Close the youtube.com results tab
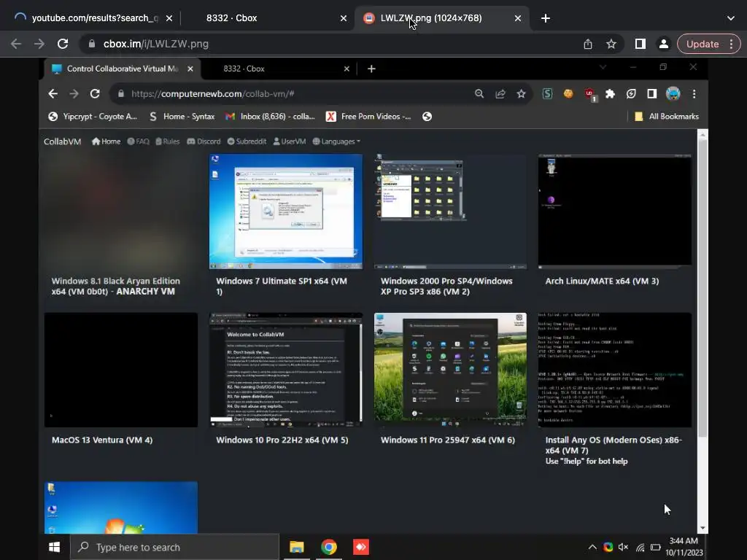Image resolution: width=747 pixels, height=560 pixels. pos(169,18)
